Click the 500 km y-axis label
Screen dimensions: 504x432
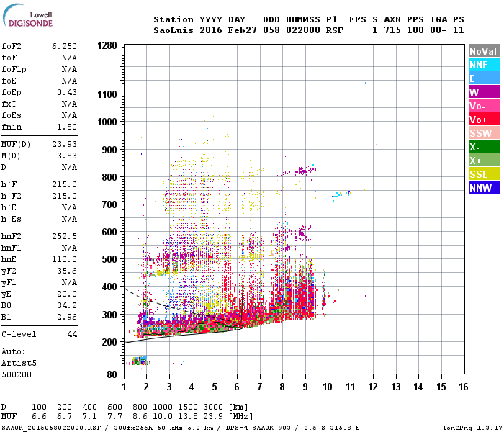[x=109, y=259]
